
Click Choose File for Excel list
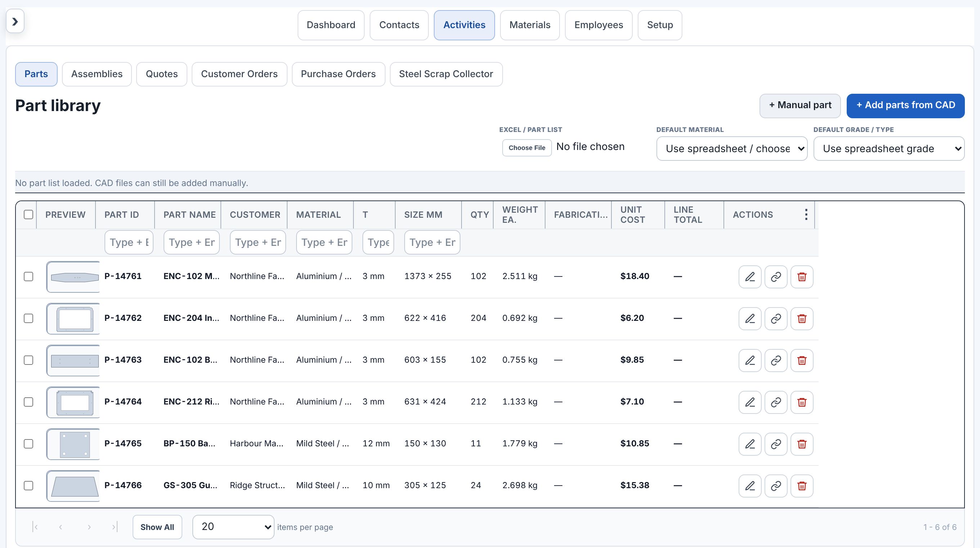tap(527, 148)
